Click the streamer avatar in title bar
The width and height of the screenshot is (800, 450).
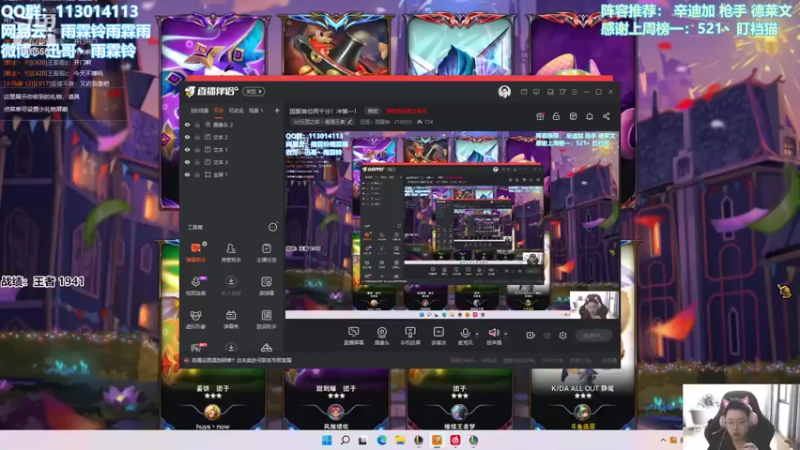504,92
